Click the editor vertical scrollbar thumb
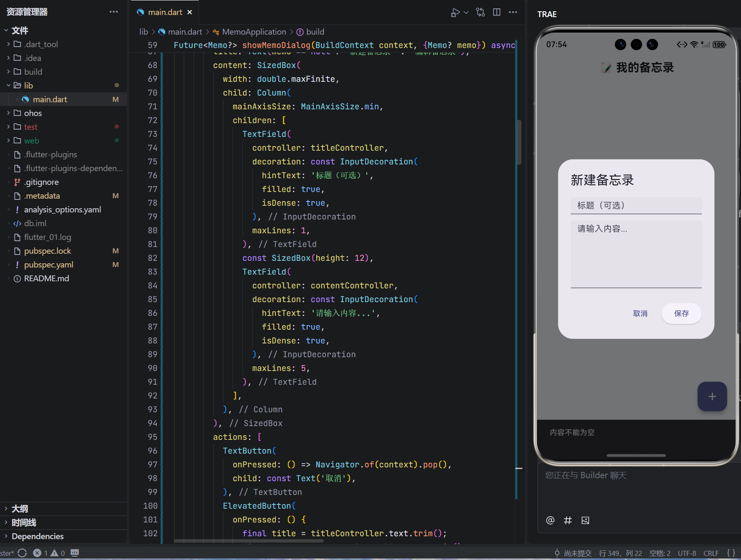The image size is (741, 560). click(519, 142)
